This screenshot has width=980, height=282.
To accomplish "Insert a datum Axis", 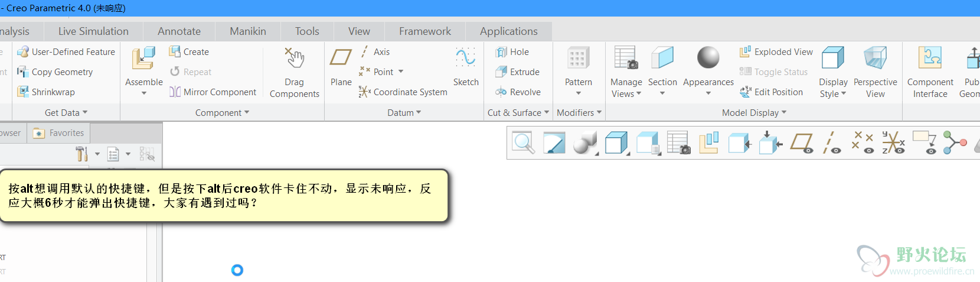I will pyautogui.click(x=374, y=52).
